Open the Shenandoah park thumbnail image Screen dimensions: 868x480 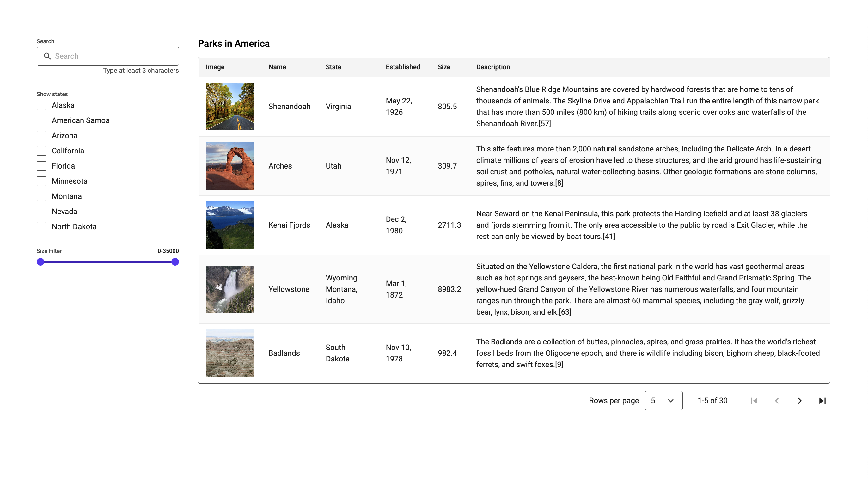pyautogui.click(x=229, y=107)
